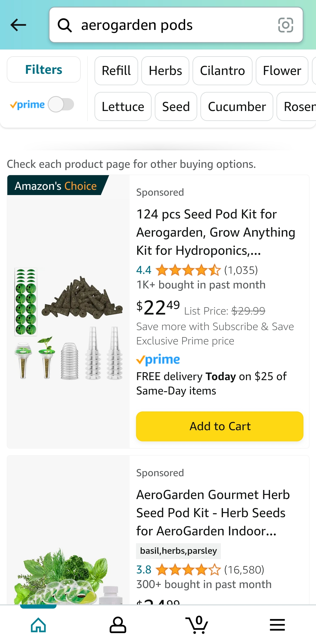The height and width of the screenshot is (644, 316).
Task: Open AeroGarden Gourmet Herb Seed Pod Kit
Action: tap(213, 513)
